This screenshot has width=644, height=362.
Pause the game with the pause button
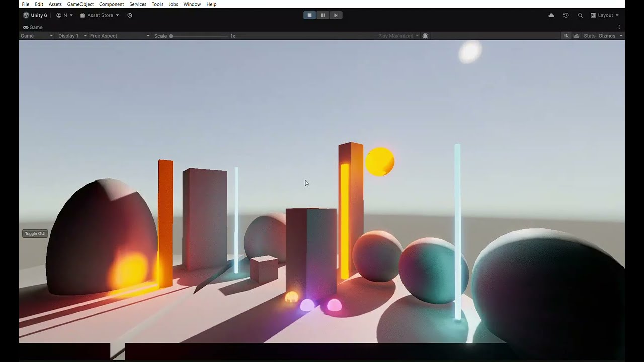point(323,15)
